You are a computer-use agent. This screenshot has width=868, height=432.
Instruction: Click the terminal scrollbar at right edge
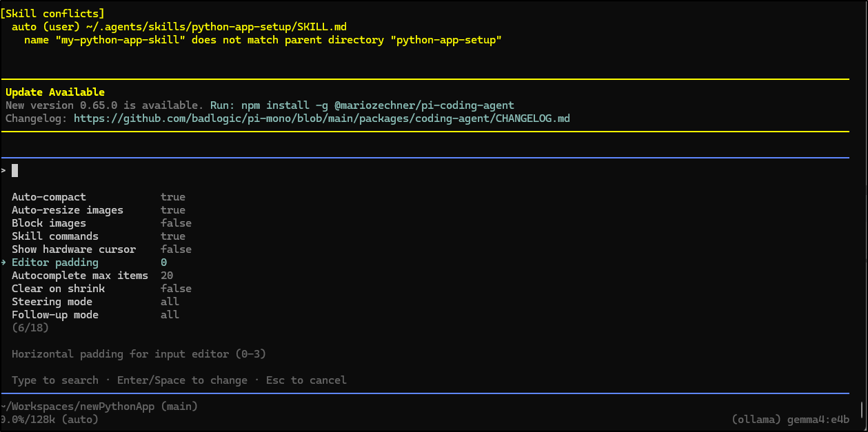(862, 410)
